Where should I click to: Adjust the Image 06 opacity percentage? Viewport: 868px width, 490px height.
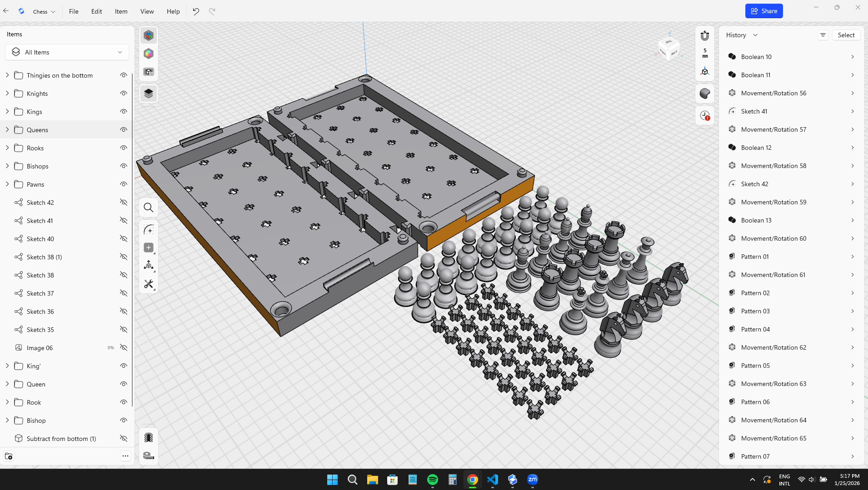[110, 348]
